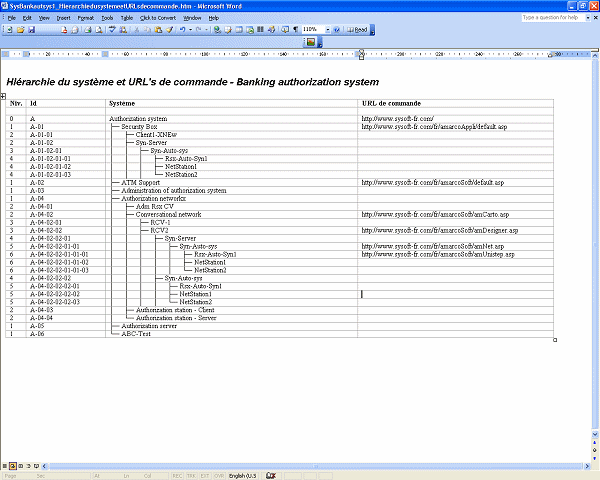Toggle OVR overtype mode in status bar
The width and height of the screenshot is (600, 480).
219,476
